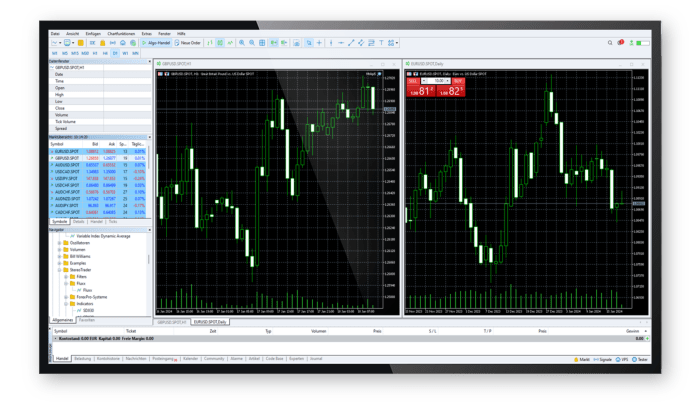Screen dimensions: 700x413
Task: Expand the Examples folder in Navigator
Action: pos(59,263)
